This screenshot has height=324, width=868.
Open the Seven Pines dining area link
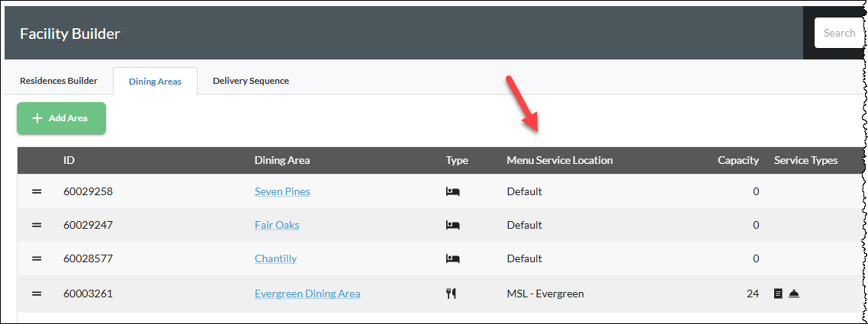(282, 191)
